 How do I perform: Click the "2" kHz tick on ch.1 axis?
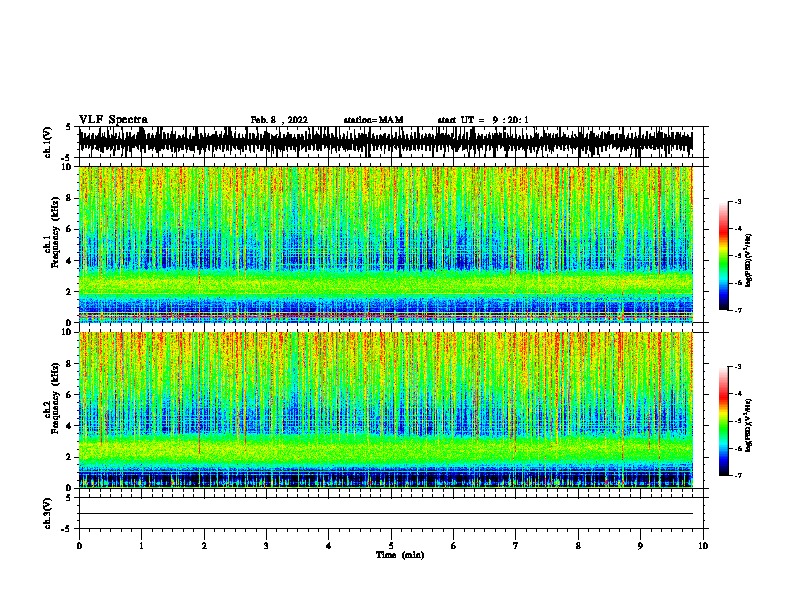(x=69, y=291)
